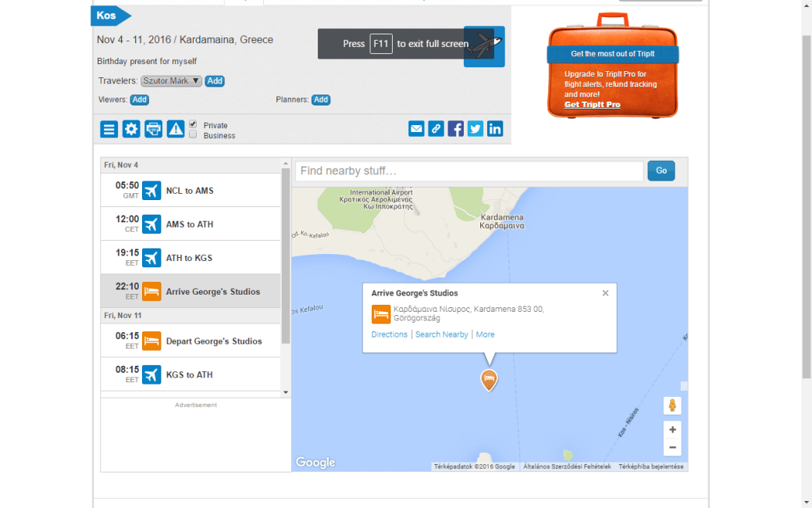812x508 pixels.
Task: Open the travel alerts warning icon
Action: 176,129
